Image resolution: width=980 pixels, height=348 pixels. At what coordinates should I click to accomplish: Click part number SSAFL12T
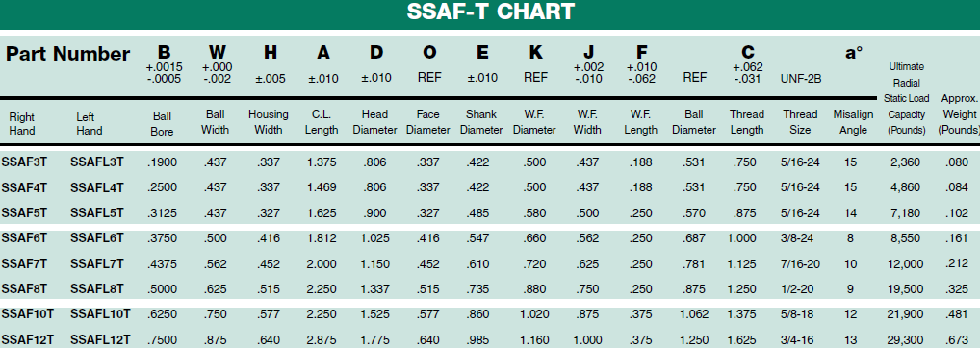(100, 339)
